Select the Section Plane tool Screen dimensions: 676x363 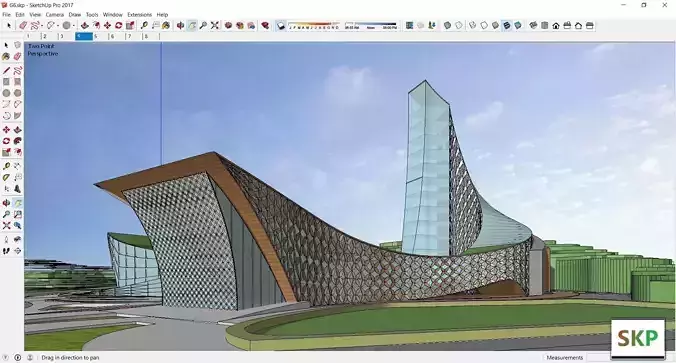click(x=17, y=250)
